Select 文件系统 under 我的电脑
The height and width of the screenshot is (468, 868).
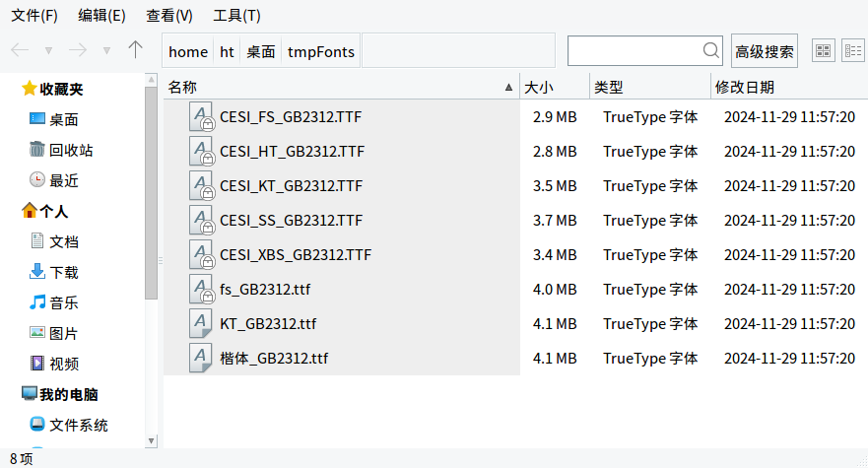click(x=69, y=425)
